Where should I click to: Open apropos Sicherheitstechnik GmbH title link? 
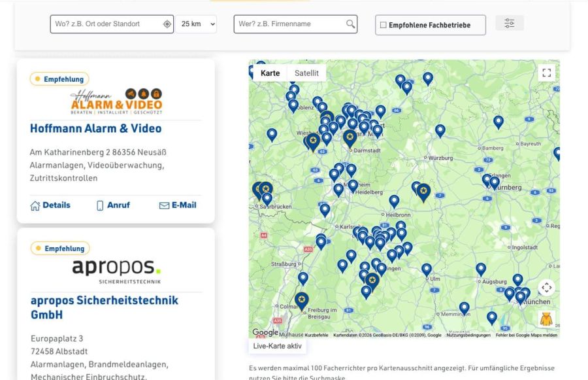(x=105, y=307)
